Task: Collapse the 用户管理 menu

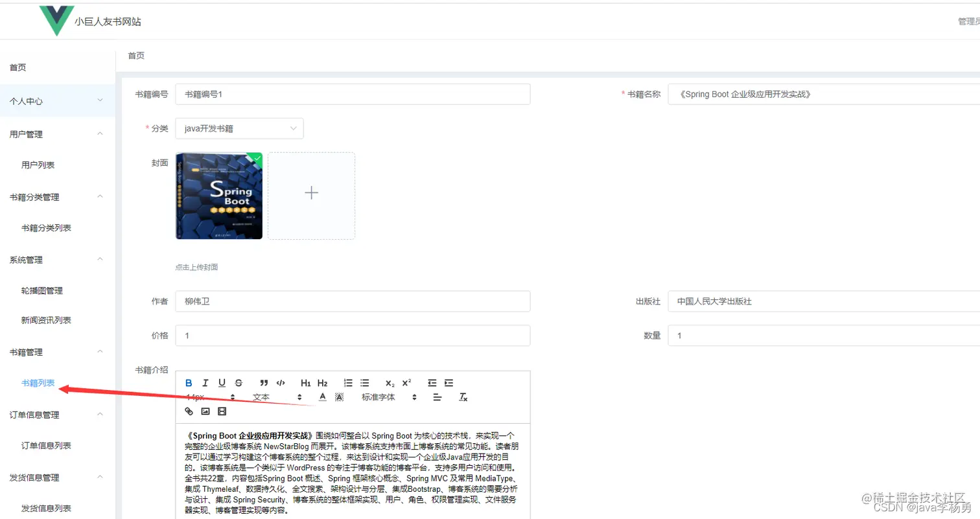Action: pyautogui.click(x=58, y=134)
